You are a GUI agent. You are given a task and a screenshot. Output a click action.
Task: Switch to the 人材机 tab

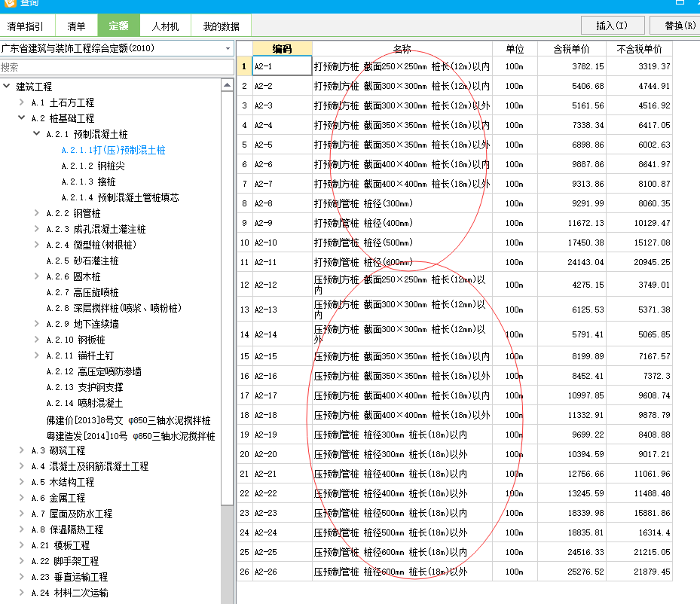[x=165, y=26]
